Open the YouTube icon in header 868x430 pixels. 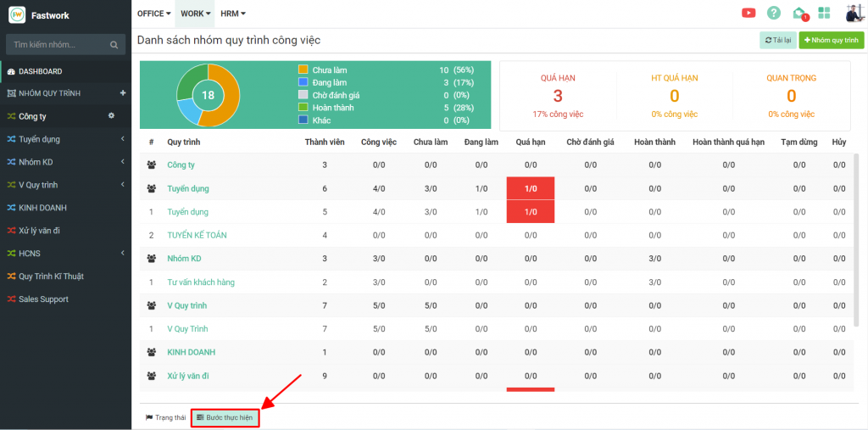coord(748,13)
